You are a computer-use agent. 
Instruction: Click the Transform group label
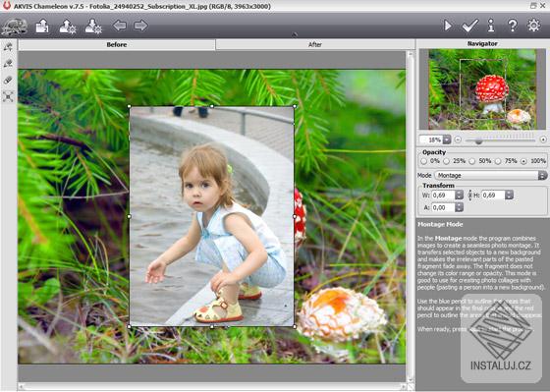tap(438, 186)
